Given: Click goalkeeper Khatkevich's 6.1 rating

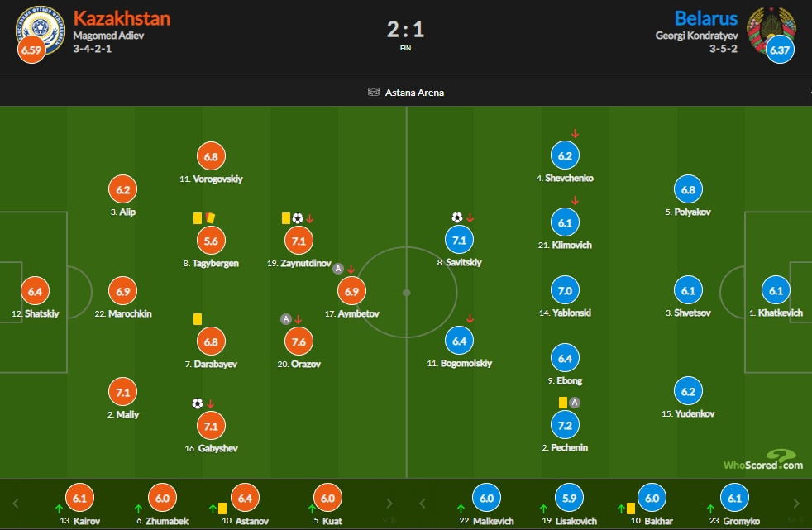Looking at the screenshot, I should pyautogui.click(x=775, y=291).
